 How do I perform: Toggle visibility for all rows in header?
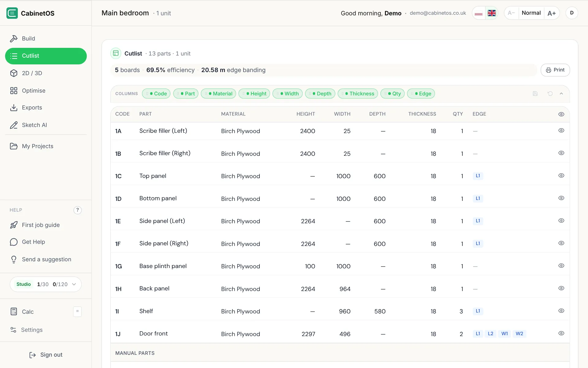(x=561, y=114)
